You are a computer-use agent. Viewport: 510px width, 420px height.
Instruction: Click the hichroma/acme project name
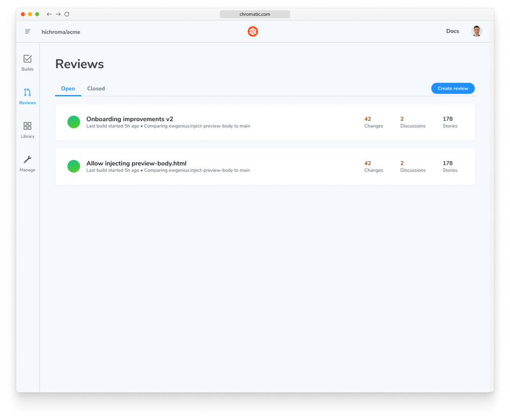[61, 32]
